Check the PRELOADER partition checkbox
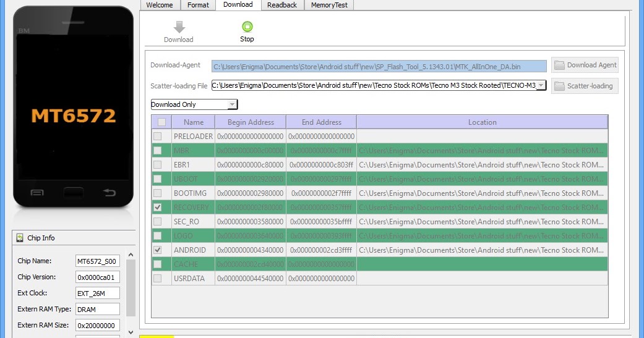This screenshot has height=338, width=644. coord(157,136)
